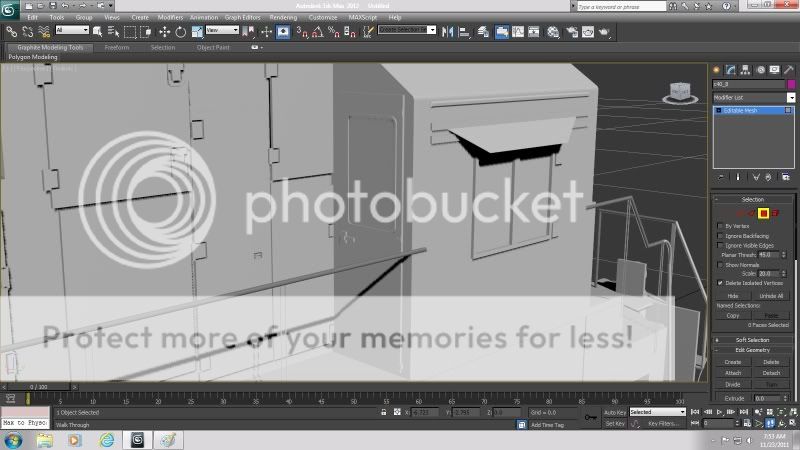Select the Link tool icon

pyautogui.click(x=11, y=32)
